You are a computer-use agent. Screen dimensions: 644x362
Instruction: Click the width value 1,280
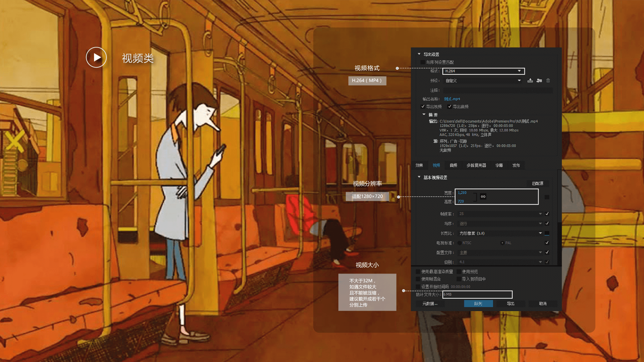pos(462,193)
